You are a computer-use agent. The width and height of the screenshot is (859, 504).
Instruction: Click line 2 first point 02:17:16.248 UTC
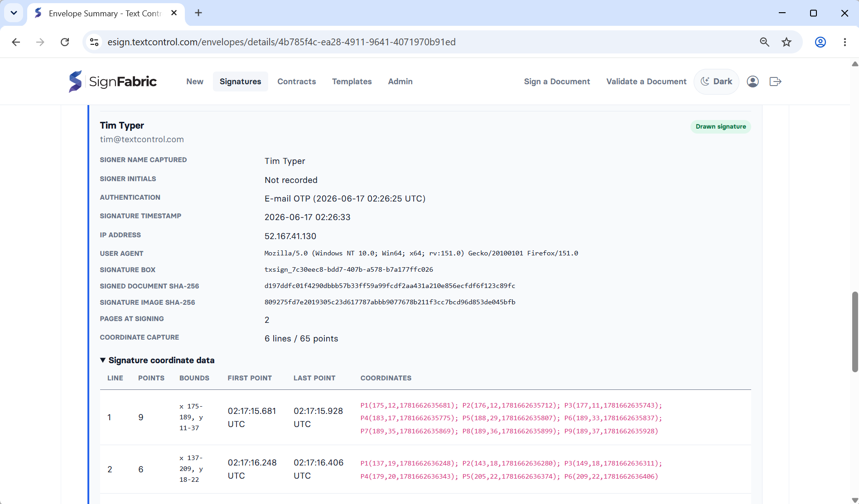(x=252, y=469)
